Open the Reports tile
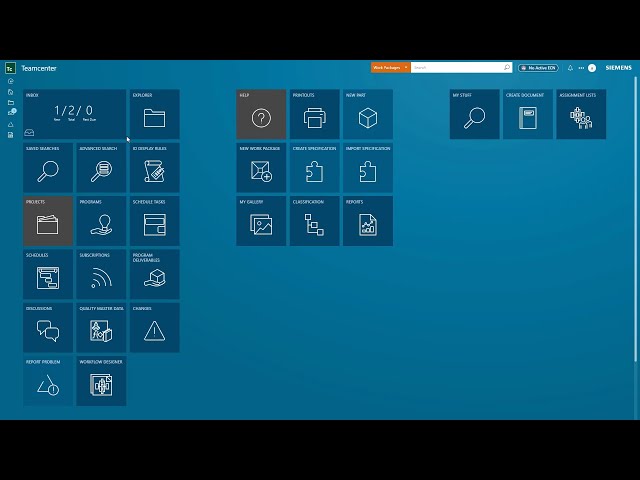This screenshot has width=640, height=480. pos(368,221)
